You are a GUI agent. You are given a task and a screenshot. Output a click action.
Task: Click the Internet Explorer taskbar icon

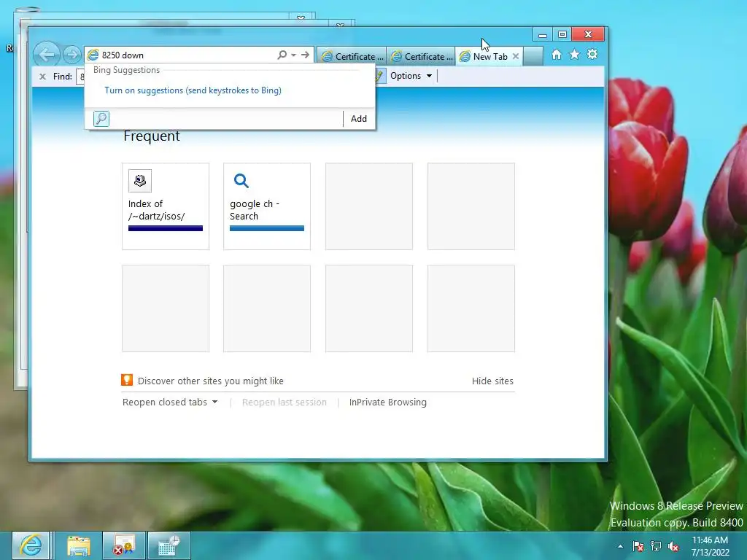pos(31,545)
